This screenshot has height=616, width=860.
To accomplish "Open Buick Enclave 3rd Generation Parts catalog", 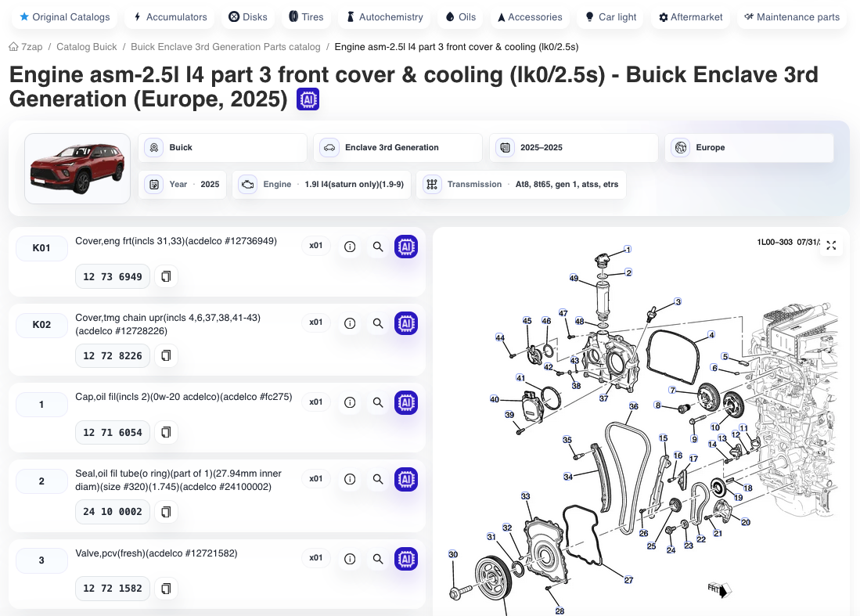I will 225,47.
